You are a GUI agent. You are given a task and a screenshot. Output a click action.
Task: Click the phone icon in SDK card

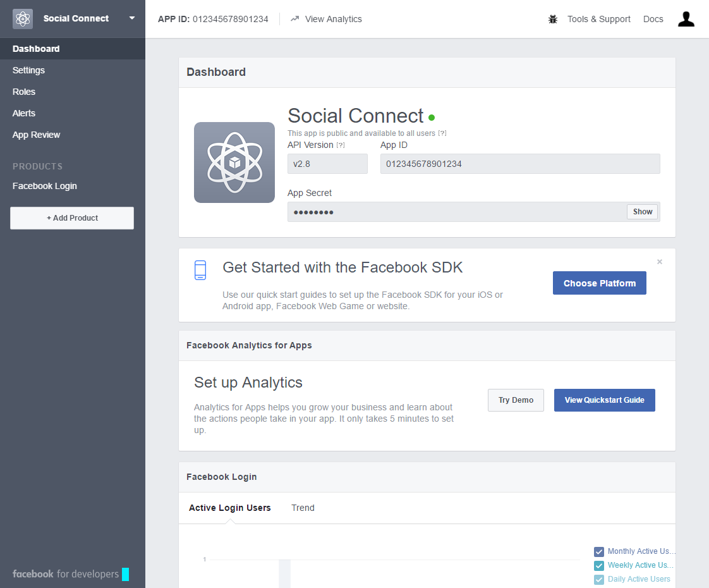(x=200, y=270)
